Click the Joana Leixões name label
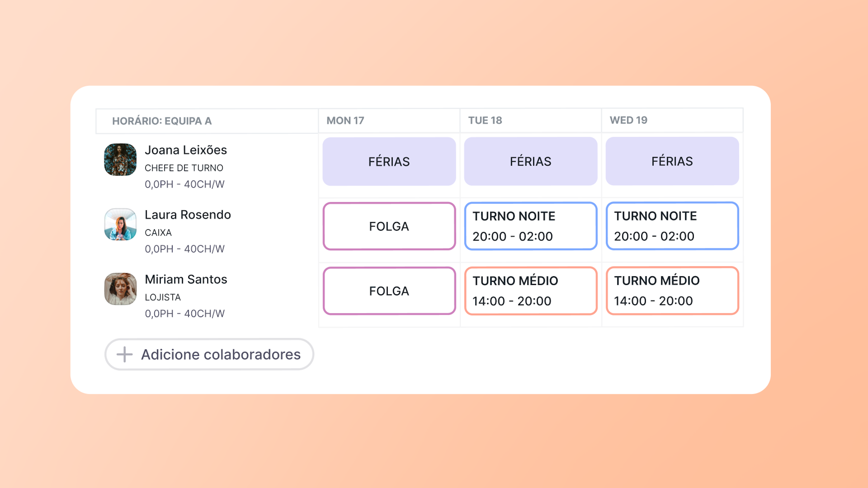 [x=186, y=150]
